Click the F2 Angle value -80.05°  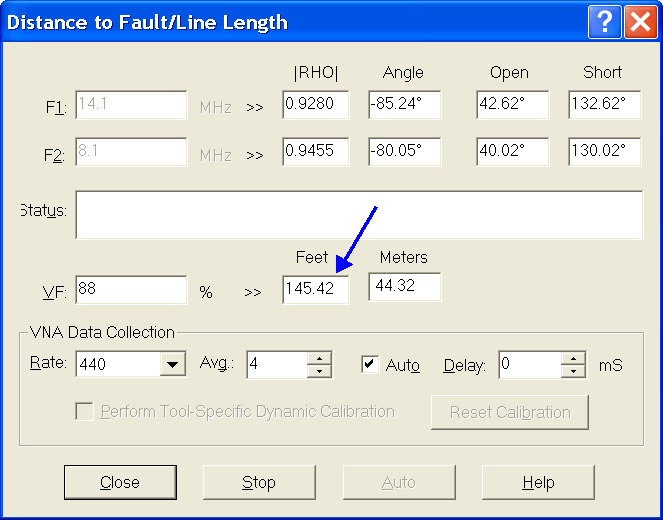[405, 151]
